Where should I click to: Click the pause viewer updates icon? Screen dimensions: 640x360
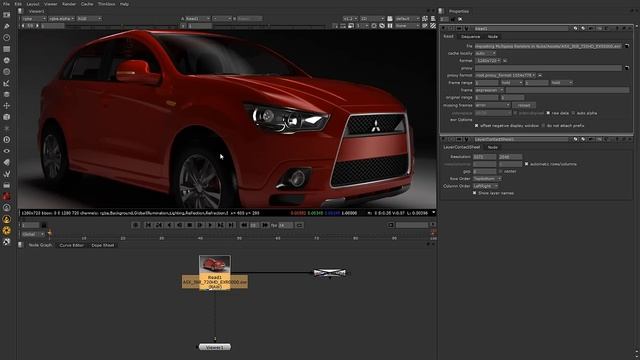[x=390, y=26]
